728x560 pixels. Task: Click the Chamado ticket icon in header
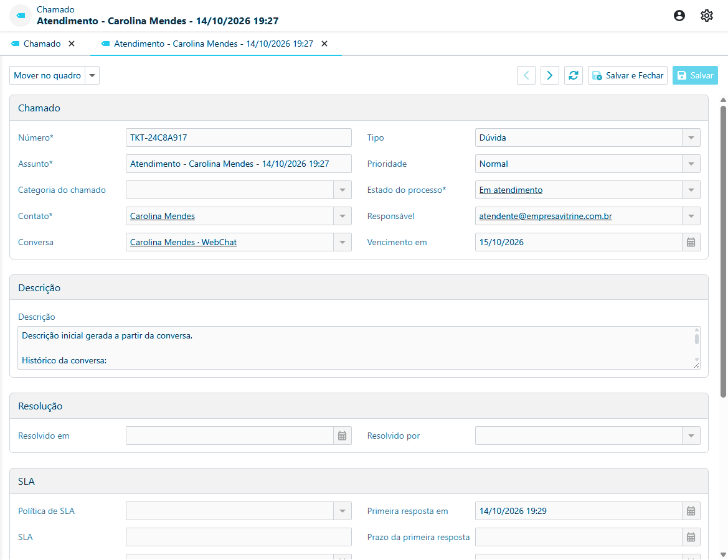(x=21, y=16)
